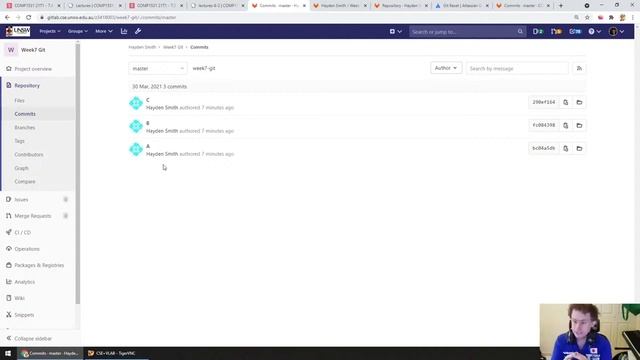Browse files at commit C
The height and width of the screenshot is (360, 640).
click(579, 102)
